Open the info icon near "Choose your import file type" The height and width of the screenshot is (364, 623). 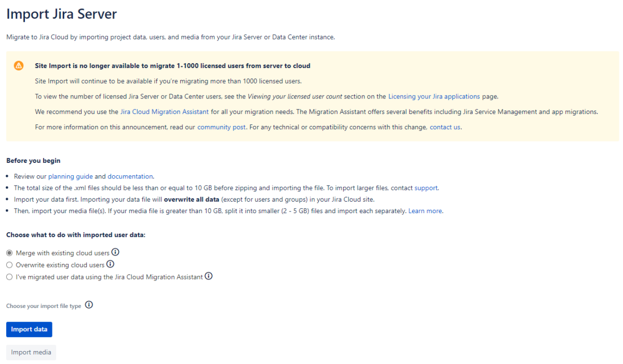(89, 305)
